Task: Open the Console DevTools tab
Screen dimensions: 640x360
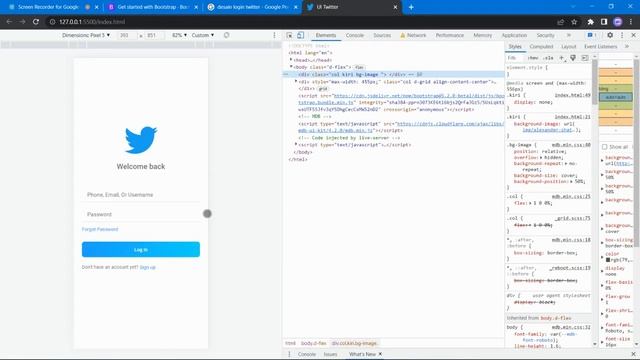Action: (x=355, y=36)
